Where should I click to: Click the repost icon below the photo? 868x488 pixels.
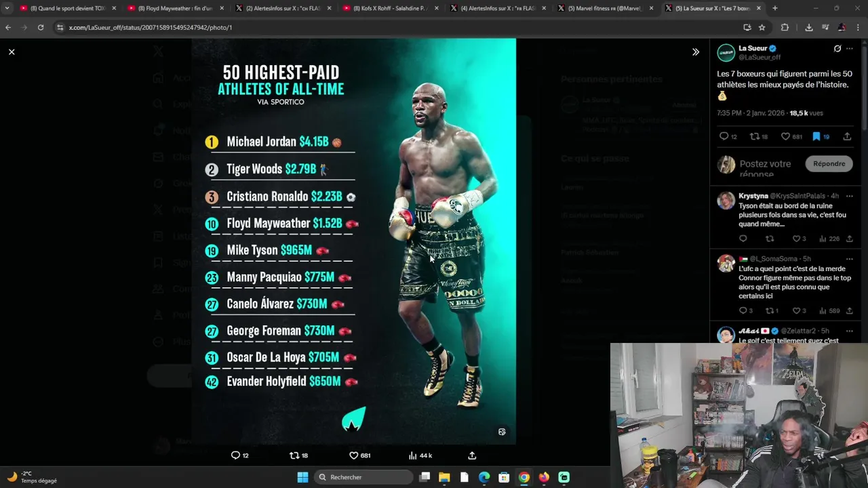click(x=294, y=455)
